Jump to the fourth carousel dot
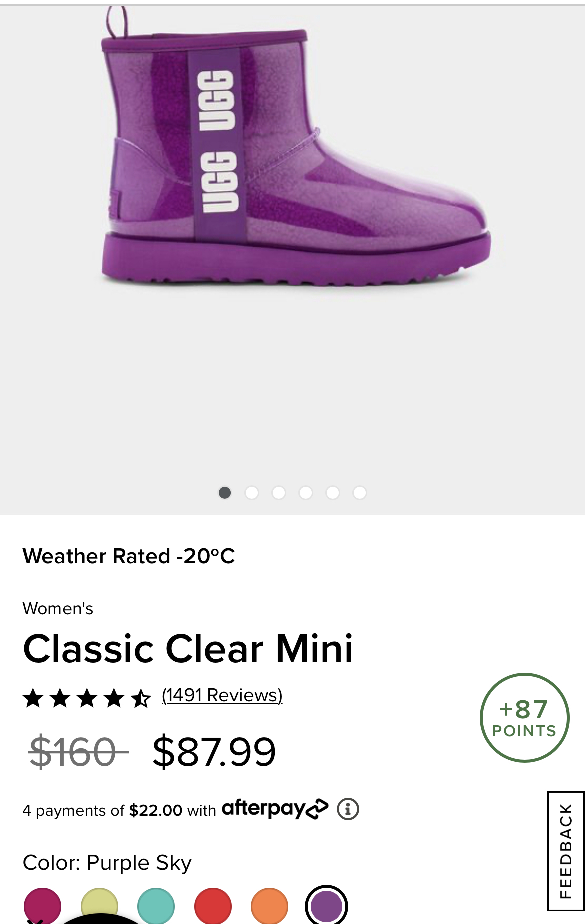 click(306, 493)
